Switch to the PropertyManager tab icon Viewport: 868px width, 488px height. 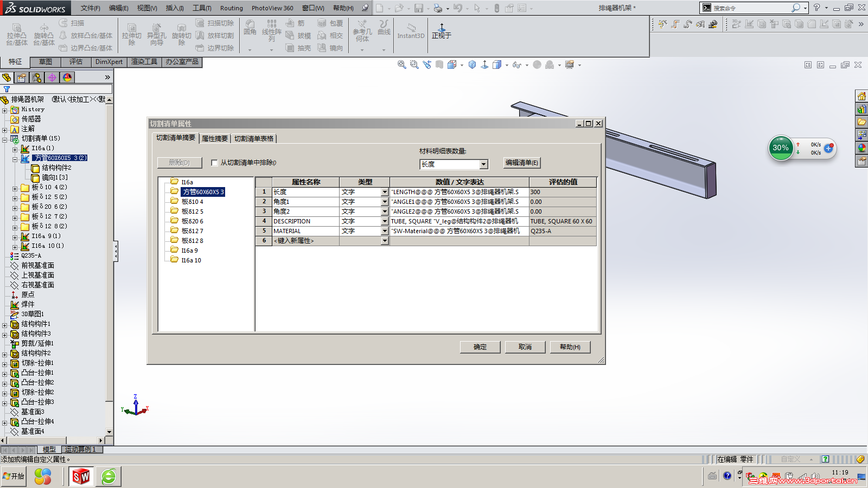[22, 78]
